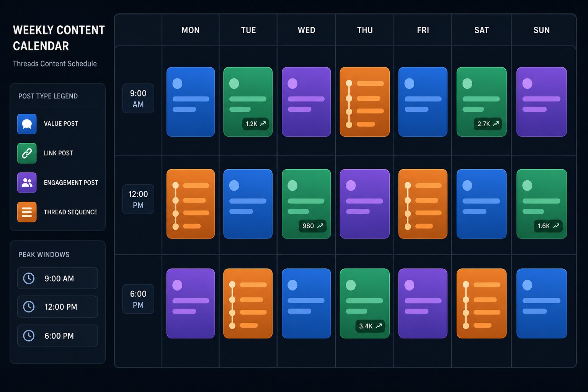Open Tuesday 9:00 AM green link post
Viewport: 588px width, 392px height.
(x=248, y=102)
